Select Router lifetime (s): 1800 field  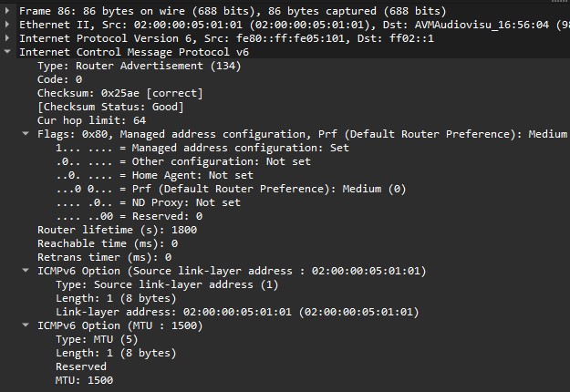click(x=117, y=230)
